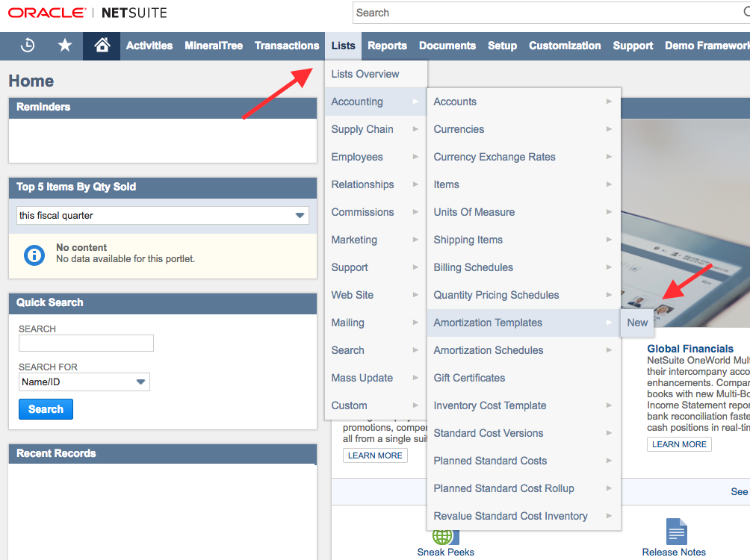
Task: Click the info icon in No content notice
Action: [34, 255]
